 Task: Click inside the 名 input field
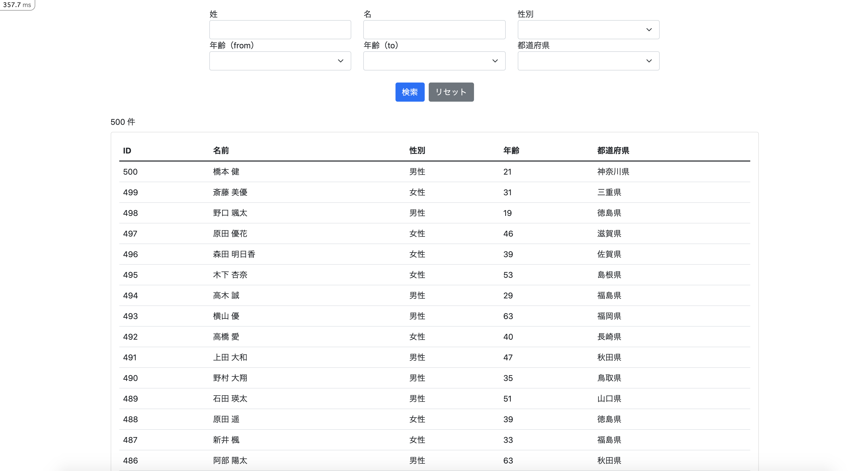434,30
